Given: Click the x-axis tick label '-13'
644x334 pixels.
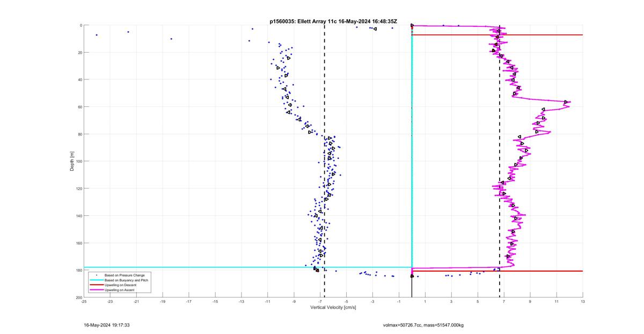Looking at the screenshot, I should tap(241, 301).
